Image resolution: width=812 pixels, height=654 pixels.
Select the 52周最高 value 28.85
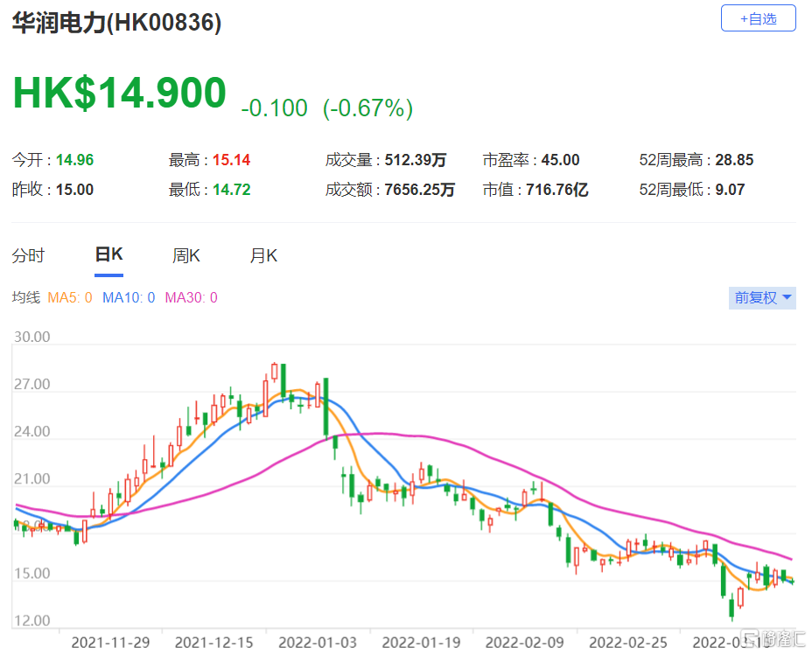(735, 160)
